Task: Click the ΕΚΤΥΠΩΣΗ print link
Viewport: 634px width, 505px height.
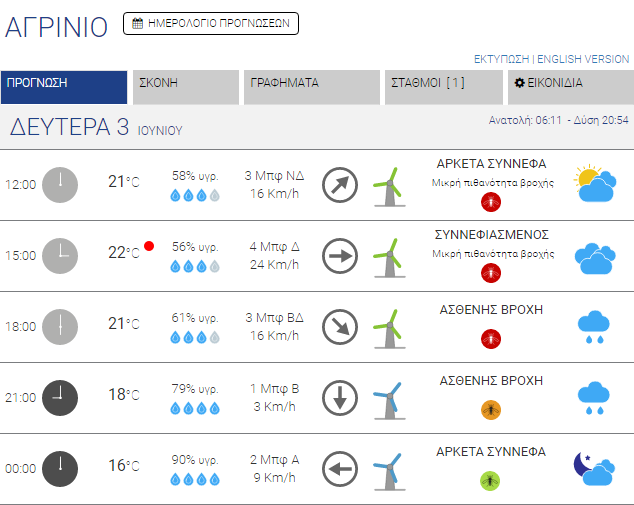Action: (501, 59)
